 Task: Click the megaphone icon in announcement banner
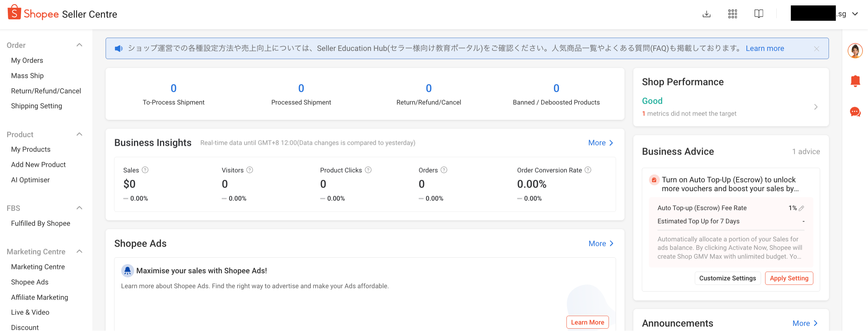click(119, 49)
